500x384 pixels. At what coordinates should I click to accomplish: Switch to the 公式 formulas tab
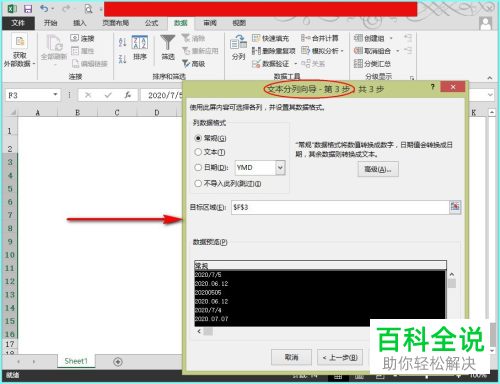pos(151,23)
